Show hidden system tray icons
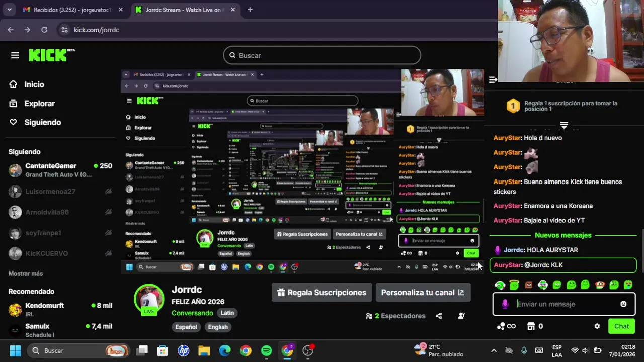The height and width of the screenshot is (362, 644). 494,351
